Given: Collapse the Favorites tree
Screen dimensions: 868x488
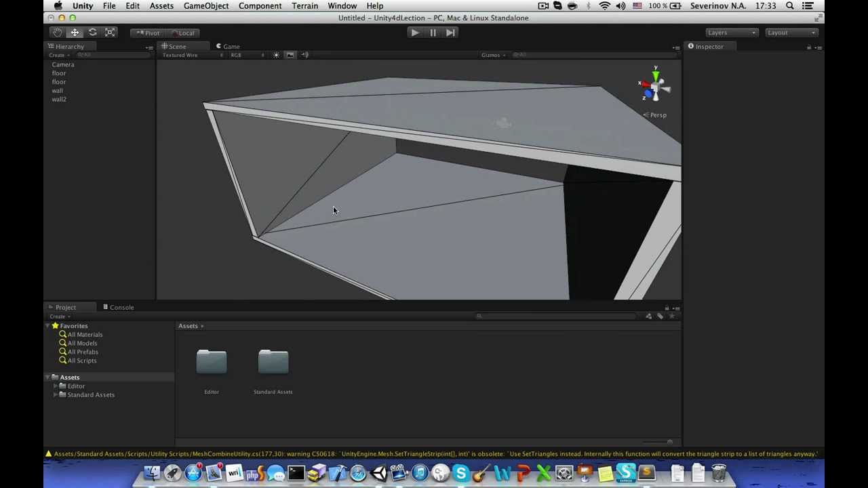Looking at the screenshot, I should pyautogui.click(x=47, y=326).
